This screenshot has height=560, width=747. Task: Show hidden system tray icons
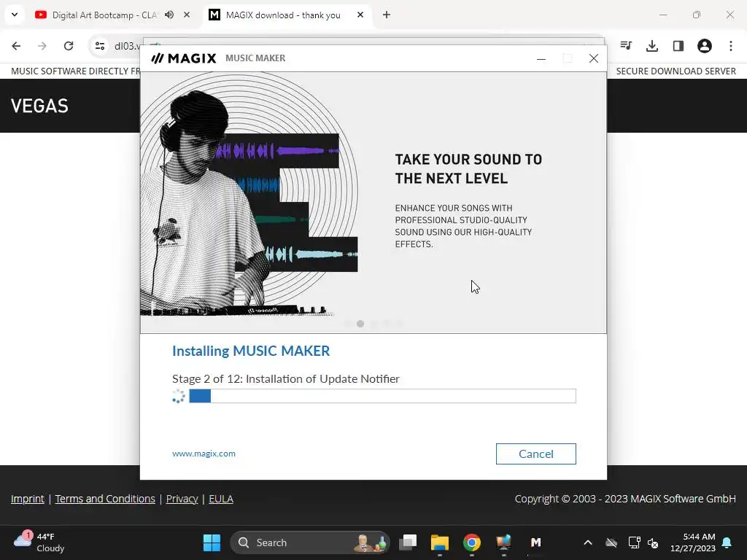pyautogui.click(x=588, y=542)
